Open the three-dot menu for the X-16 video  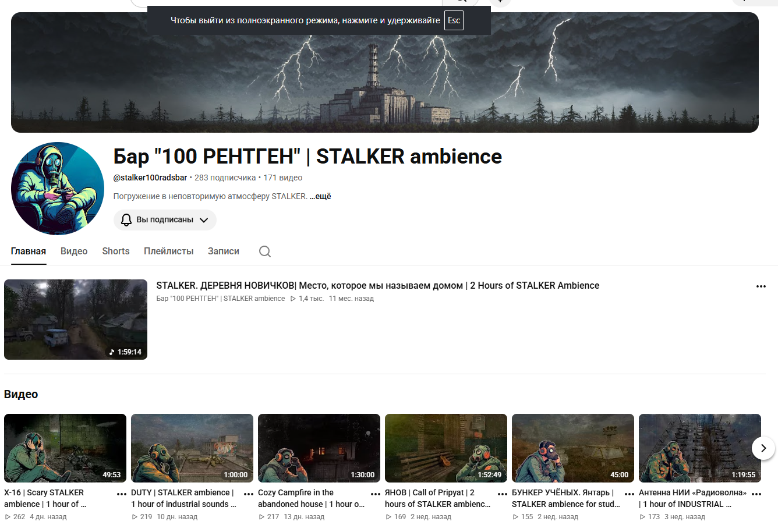[122, 494]
